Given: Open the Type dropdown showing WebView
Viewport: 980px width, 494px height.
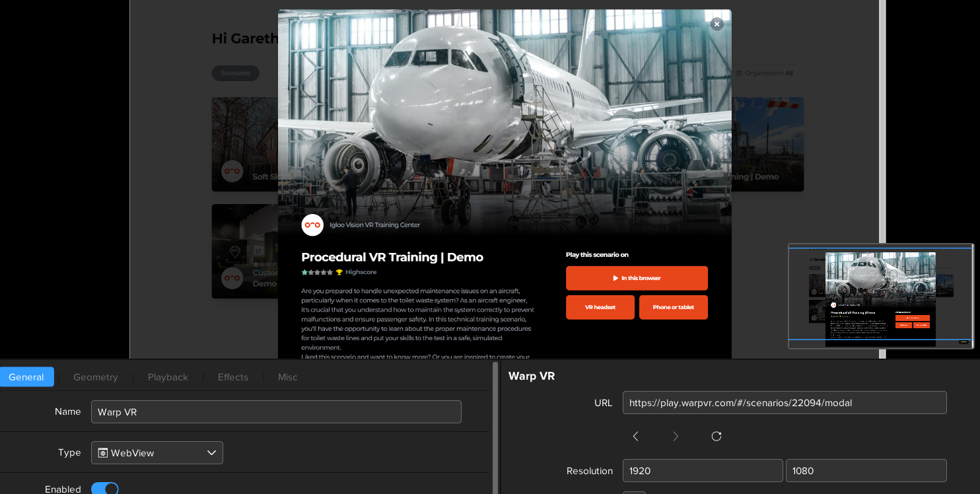Looking at the screenshot, I should (x=157, y=453).
